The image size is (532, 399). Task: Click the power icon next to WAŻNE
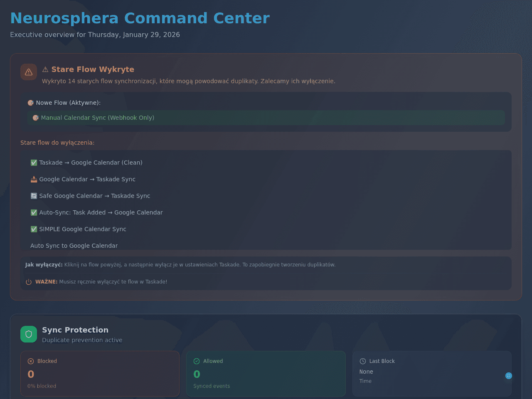tap(29, 282)
